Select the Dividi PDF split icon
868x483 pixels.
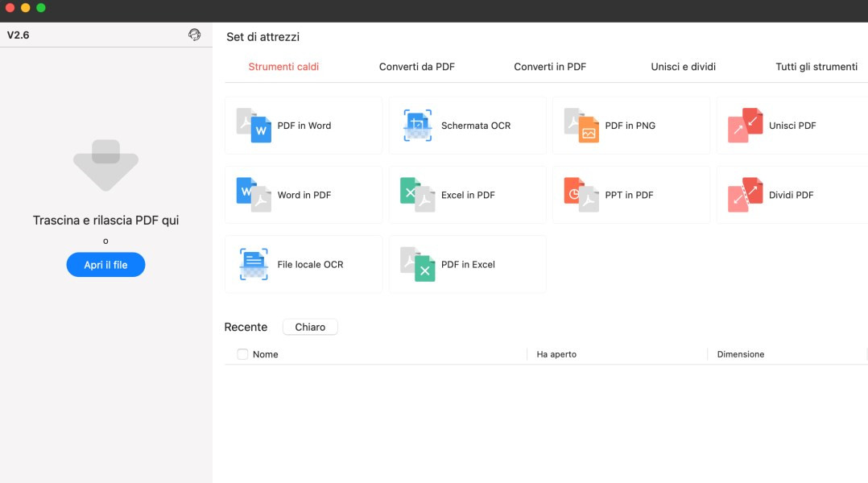(x=745, y=195)
